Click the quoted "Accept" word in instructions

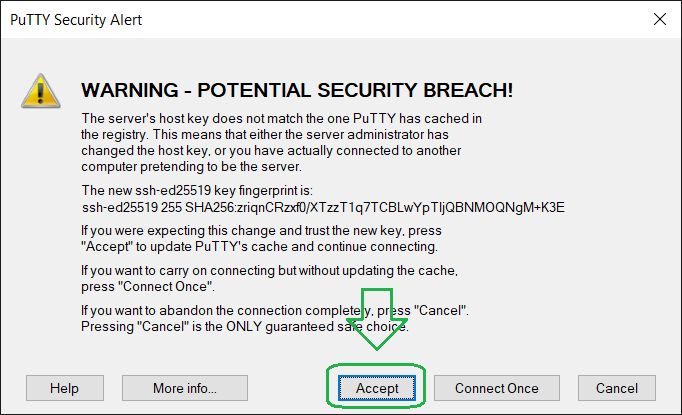pos(107,247)
